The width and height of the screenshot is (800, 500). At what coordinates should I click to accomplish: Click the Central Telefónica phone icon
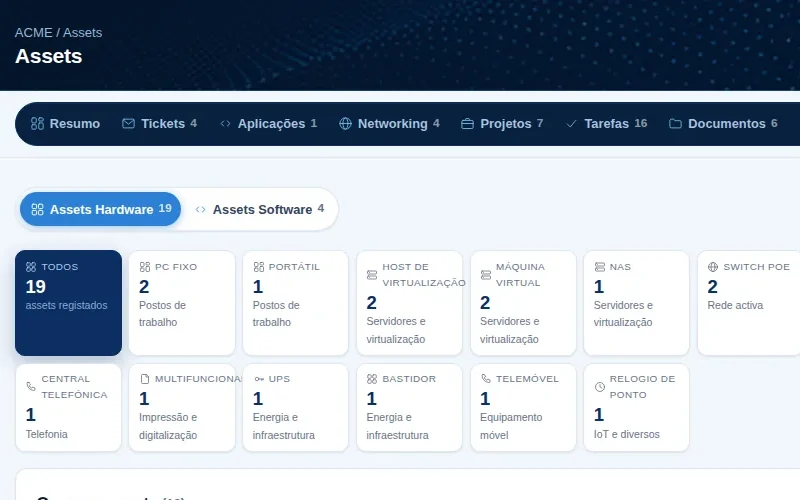pos(31,387)
